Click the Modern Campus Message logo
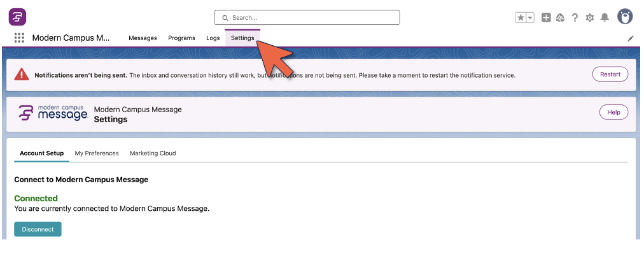Image resolution: width=644 pixels, height=256 pixels. pyautogui.click(x=53, y=113)
